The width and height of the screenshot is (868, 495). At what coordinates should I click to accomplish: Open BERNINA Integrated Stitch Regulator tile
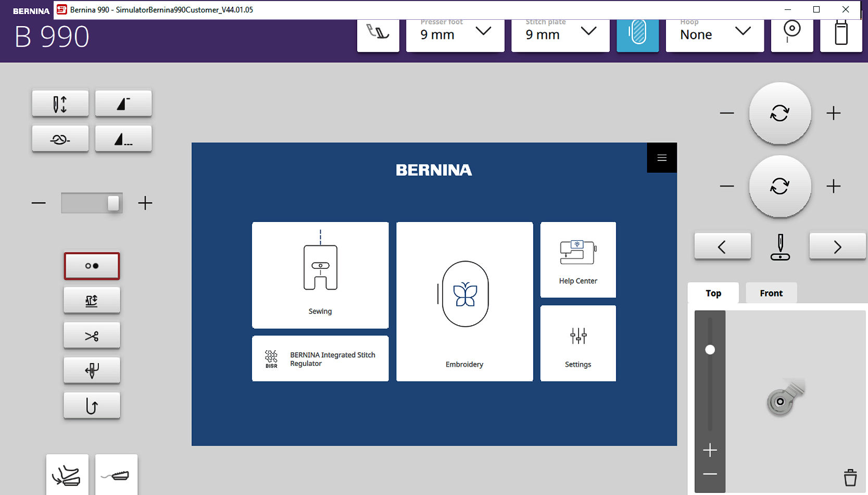320,358
